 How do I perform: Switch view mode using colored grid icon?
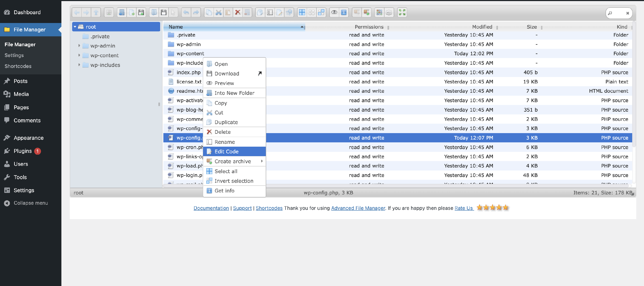click(379, 12)
